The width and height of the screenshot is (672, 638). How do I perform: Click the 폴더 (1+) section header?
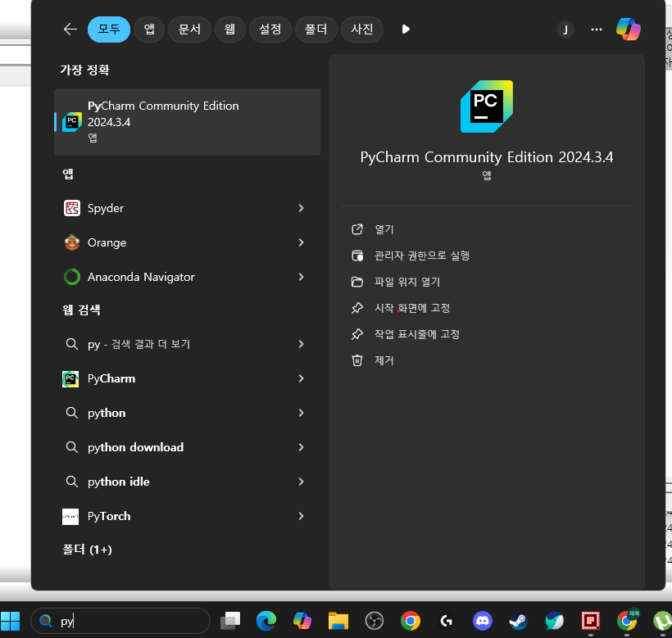coord(87,550)
